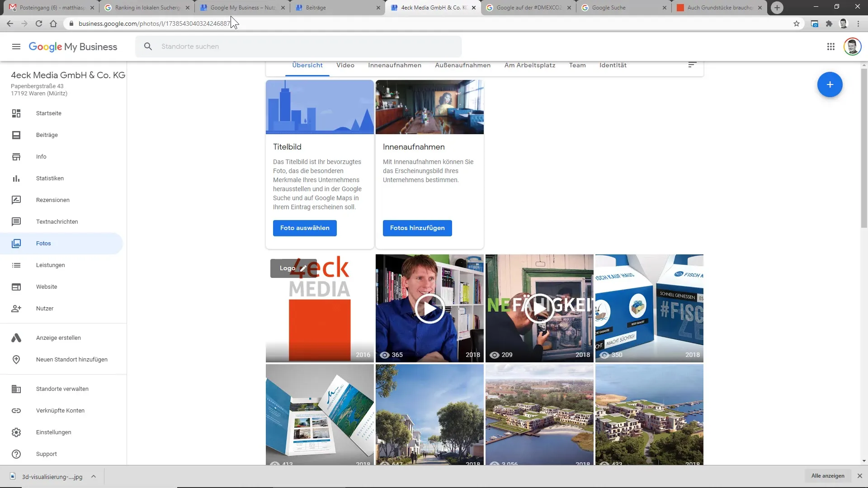Open Chrome extensions puzzle icon
Screen dimensions: 868x488
(829, 23)
